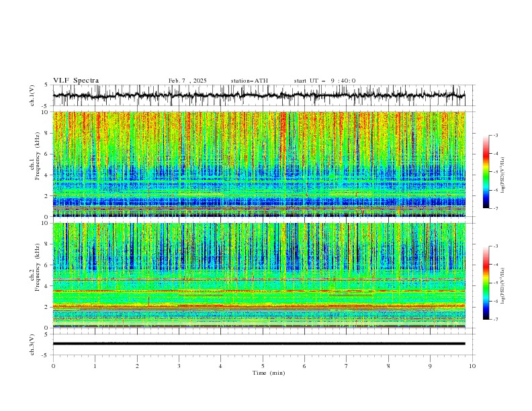Click the "VLF Spectra" title text
This screenshot has height=411, width=532.
click(76, 81)
